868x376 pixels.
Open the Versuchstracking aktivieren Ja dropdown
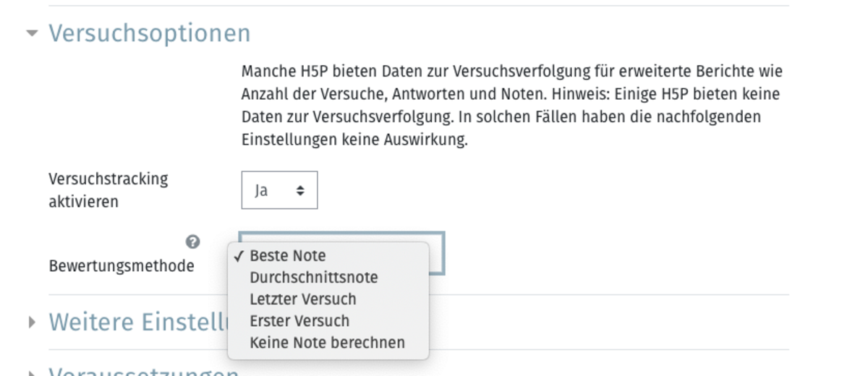pyautogui.click(x=279, y=190)
